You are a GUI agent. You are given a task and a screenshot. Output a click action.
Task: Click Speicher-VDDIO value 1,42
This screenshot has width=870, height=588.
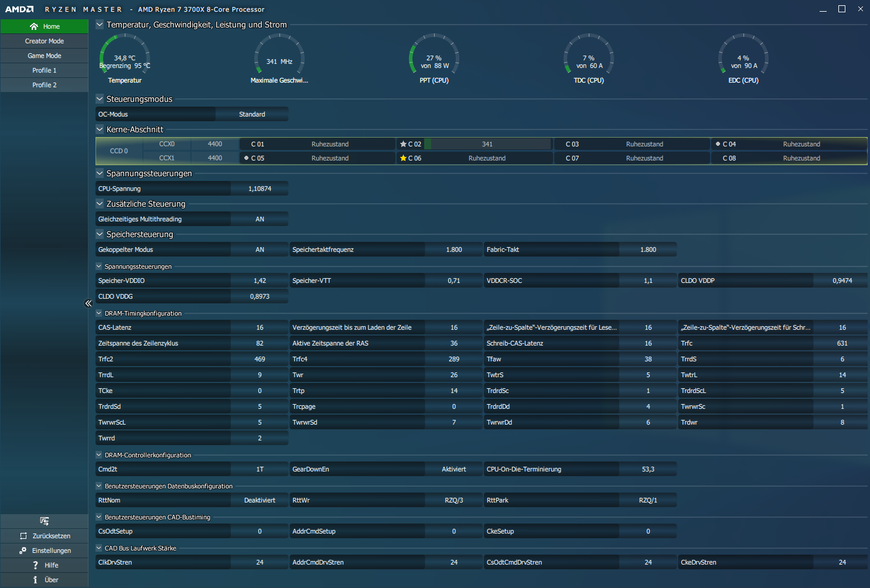pyautogui.click(x=260, y=281)
